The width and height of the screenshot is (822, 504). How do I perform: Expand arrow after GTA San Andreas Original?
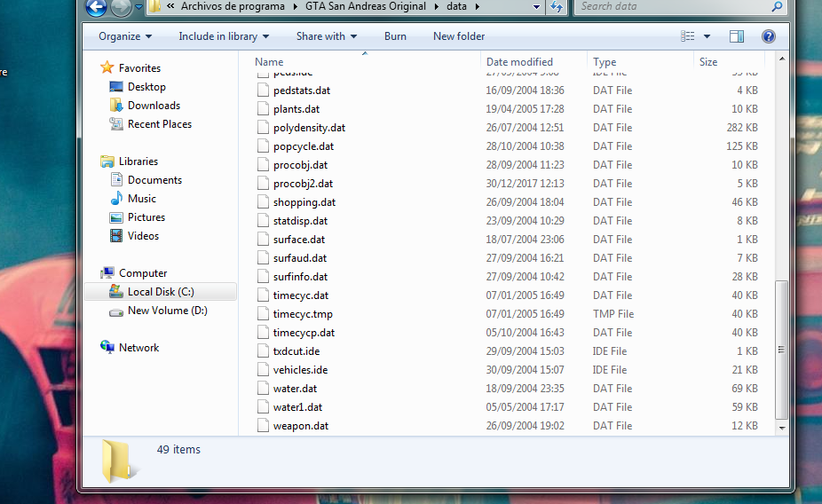tap(436, 7)
